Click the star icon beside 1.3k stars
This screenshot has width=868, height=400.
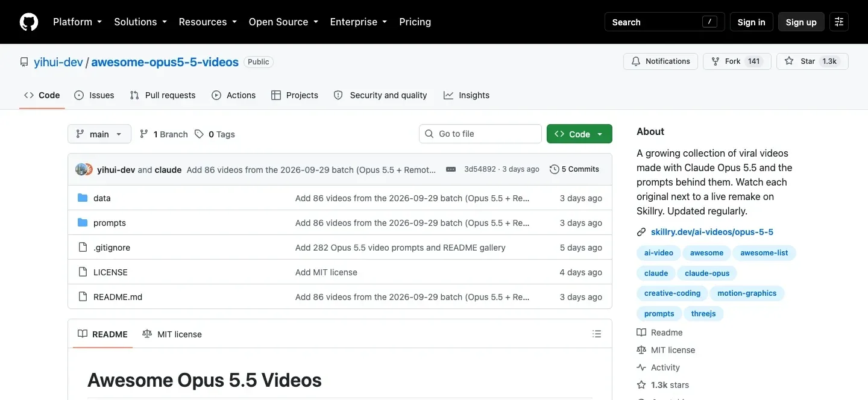[641, 385]
